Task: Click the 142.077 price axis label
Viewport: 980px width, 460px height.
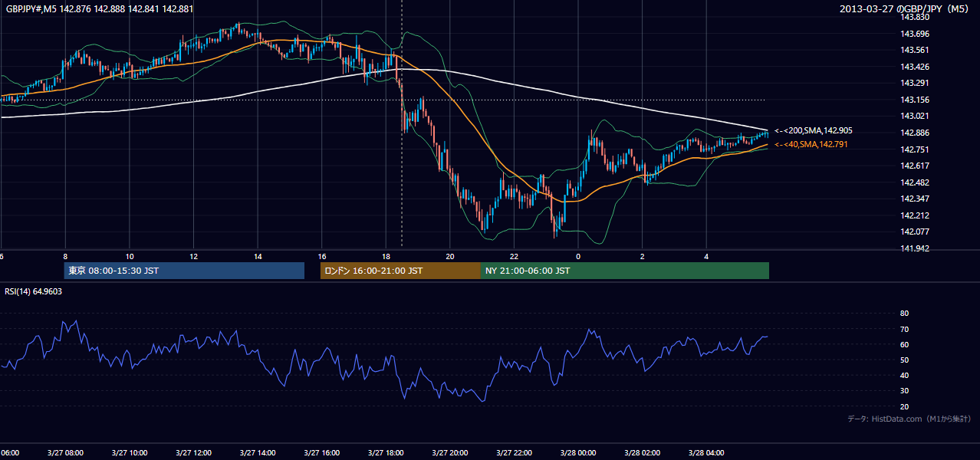Action: point(914,232)
